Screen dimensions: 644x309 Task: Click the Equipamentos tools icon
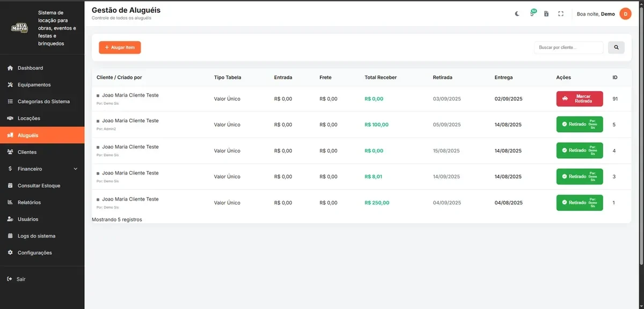coord(10,85)
